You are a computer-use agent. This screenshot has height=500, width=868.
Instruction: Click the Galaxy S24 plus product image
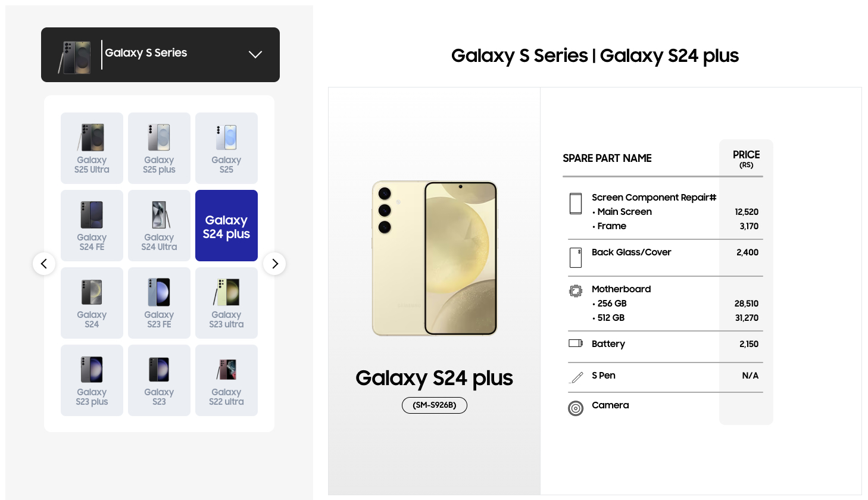tap(435, 258)
